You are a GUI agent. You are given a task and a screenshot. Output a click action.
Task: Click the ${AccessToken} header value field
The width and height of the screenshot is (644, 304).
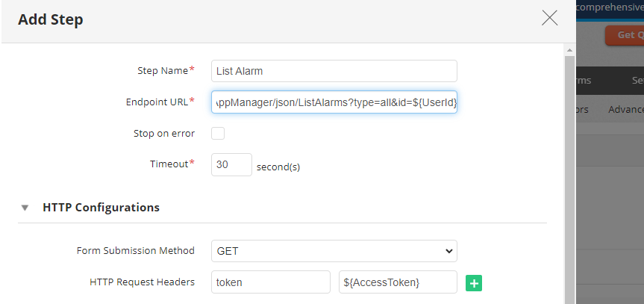(397, 282)
